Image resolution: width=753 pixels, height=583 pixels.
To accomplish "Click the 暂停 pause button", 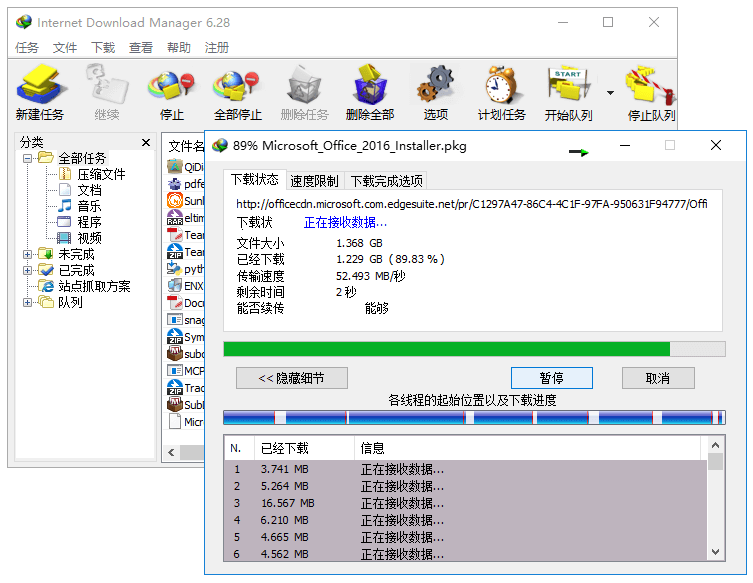I will (x=551, y=378).
